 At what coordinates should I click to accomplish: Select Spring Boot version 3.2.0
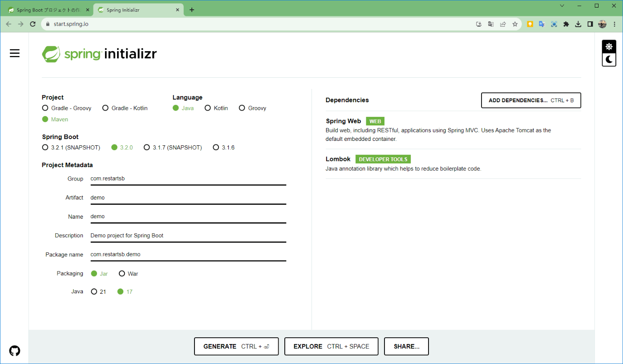click(122, 147)
